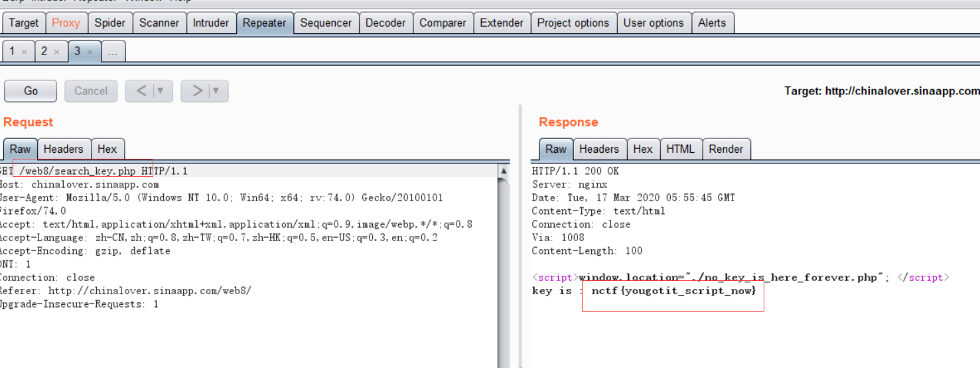
Task: Click the Content-Type: text/html line
Action: tap(598, 211)
